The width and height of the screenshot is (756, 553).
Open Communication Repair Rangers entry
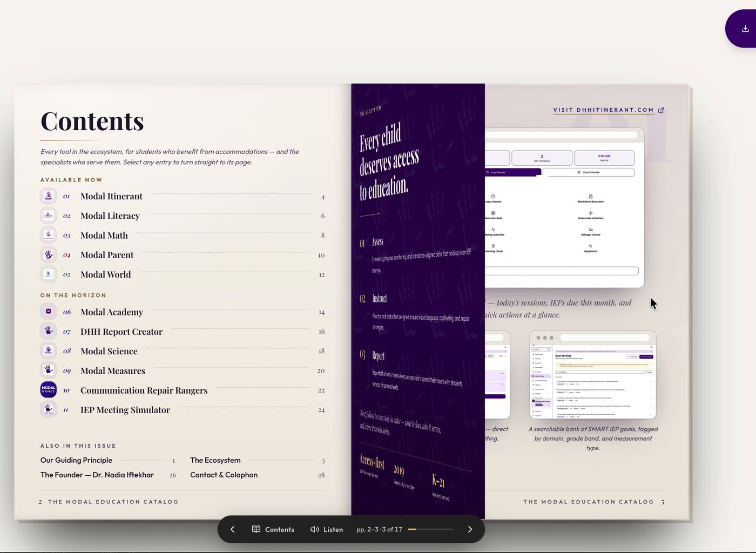pyautogui.click(x=183, y=390)
